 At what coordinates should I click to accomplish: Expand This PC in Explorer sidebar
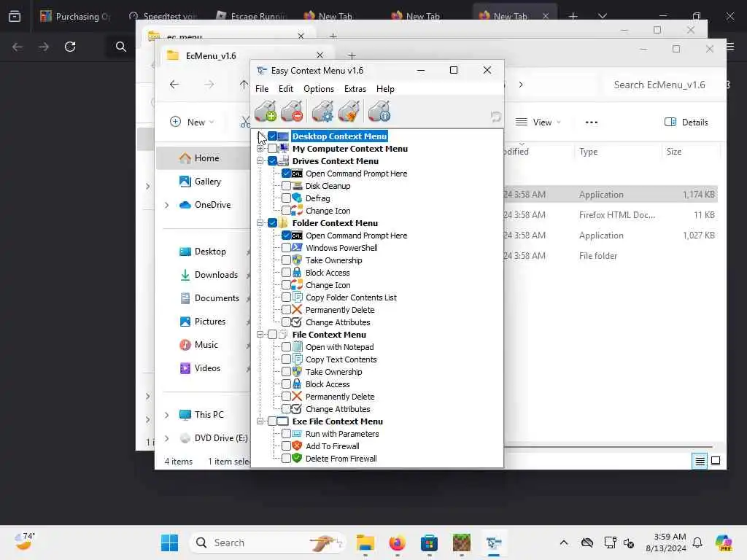pyautogui.click(x=167, y=415)
